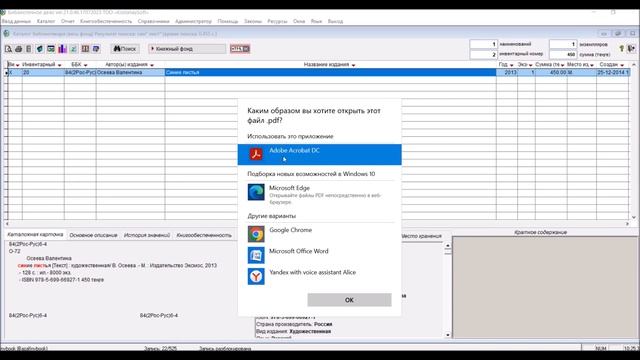Confirm the app choice with OK
This screenshot has width=640, height=360.
click(x=349, y=300)
